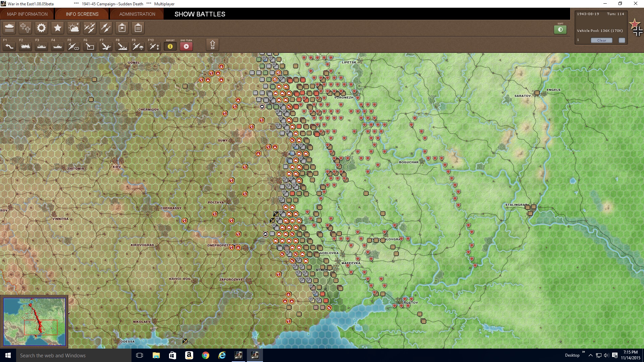Click the star victory toolbar icon
This screenshot has height=362, width=644.
(x=57, y=28)
